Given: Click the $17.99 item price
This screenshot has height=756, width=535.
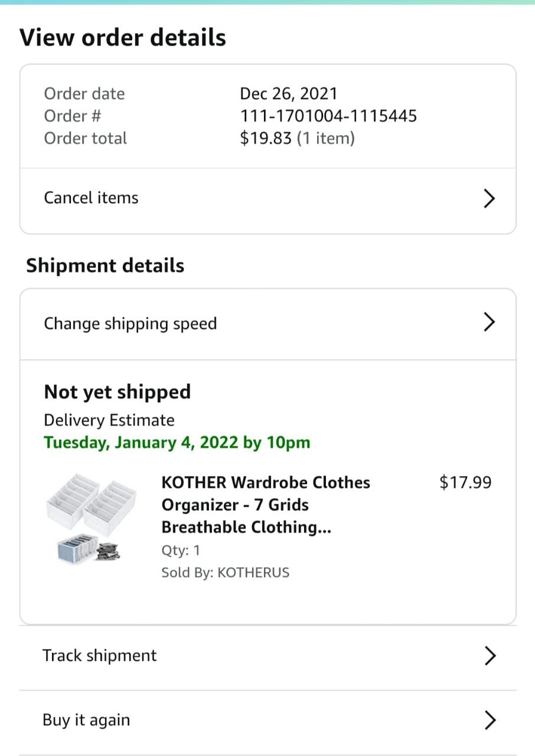Looking at the screenshot, I should (465, 483).
